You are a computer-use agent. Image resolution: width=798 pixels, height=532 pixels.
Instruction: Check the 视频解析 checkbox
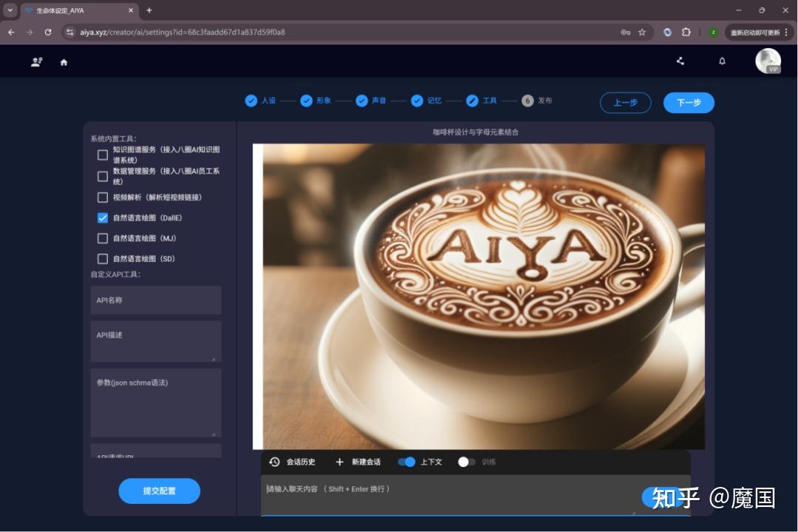coord(102,197)
